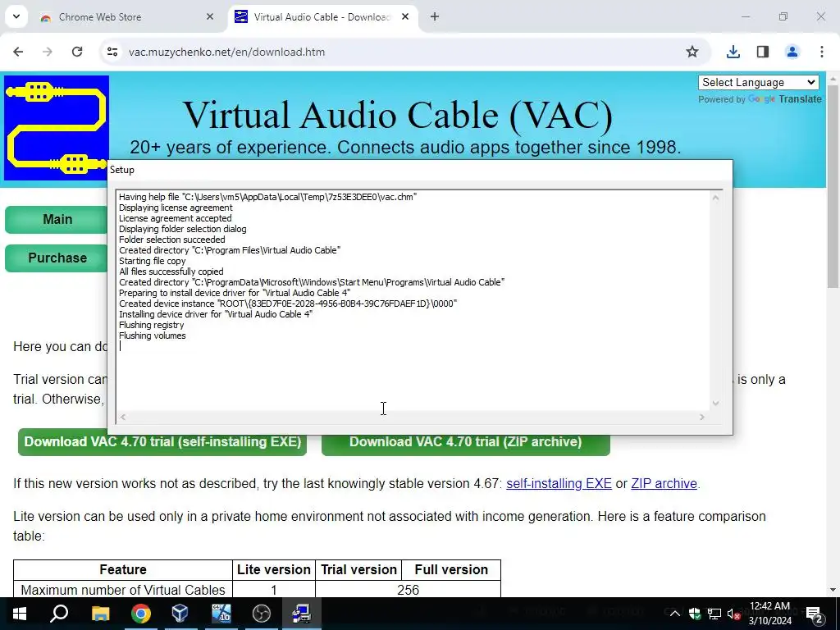Expand the Select Language dropdown
This screenshot has width=840, height=630.
(759, 83)
